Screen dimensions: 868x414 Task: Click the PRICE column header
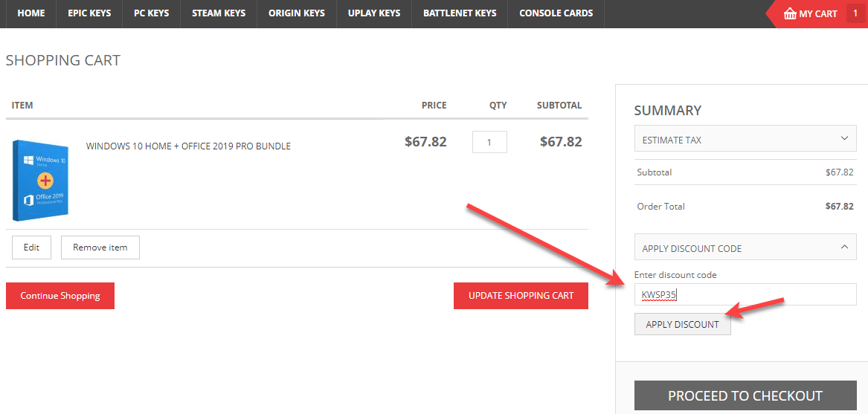(434, 105)
